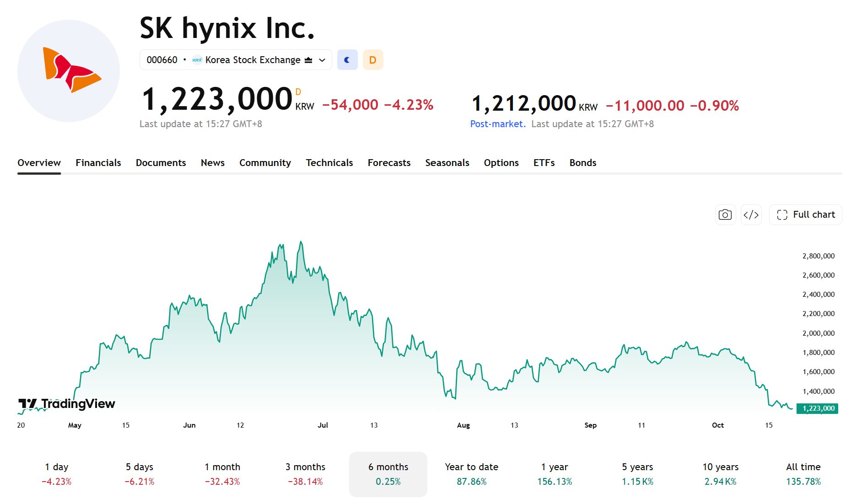Open the embed code icon
Image resolution: width=862 pixels, height=504 pixels.
(x=751, y=214)
